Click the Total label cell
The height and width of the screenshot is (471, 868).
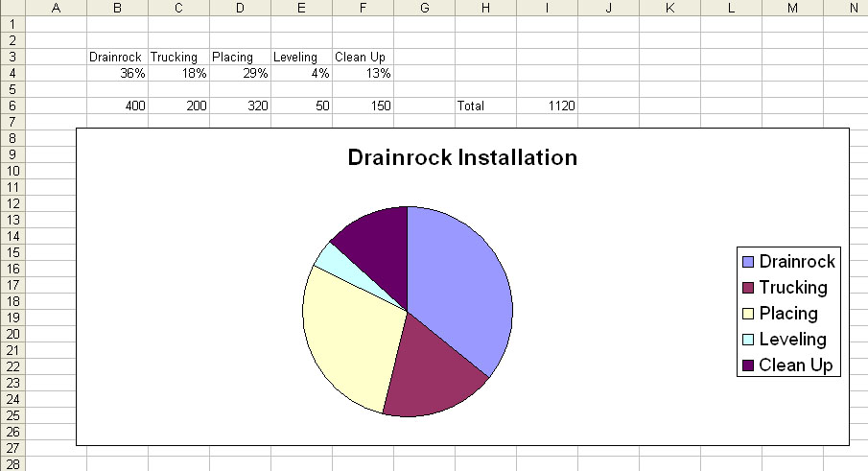point(485,106)
